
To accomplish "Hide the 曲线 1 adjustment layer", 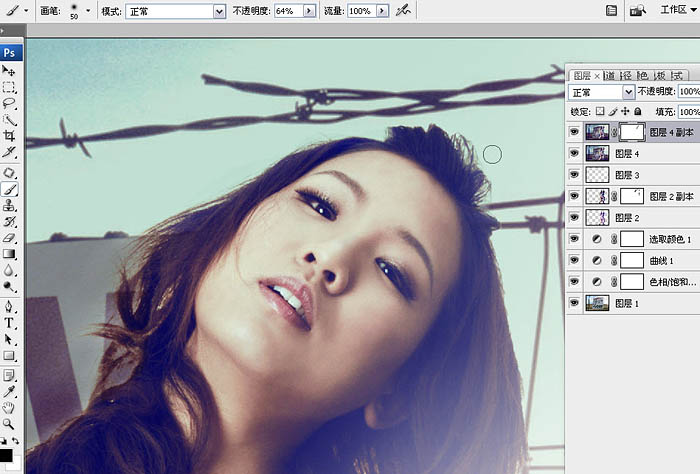I will point(574,260).
